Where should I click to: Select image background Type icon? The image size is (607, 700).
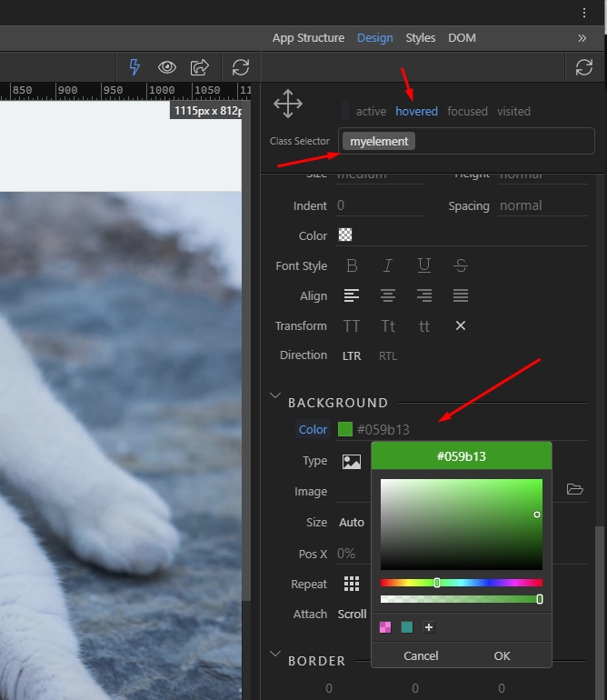tap(352, 462)
